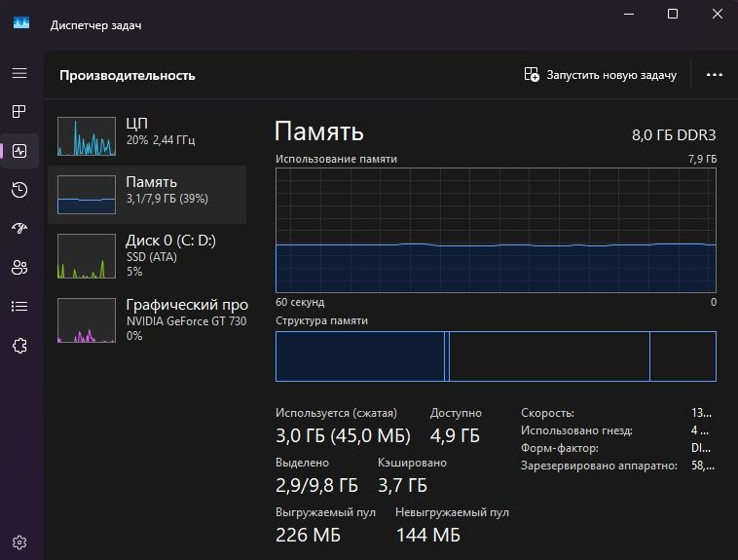Click the Task Manager app icon
The height and width of the screenshot is (560, 738).
[21, 22]
